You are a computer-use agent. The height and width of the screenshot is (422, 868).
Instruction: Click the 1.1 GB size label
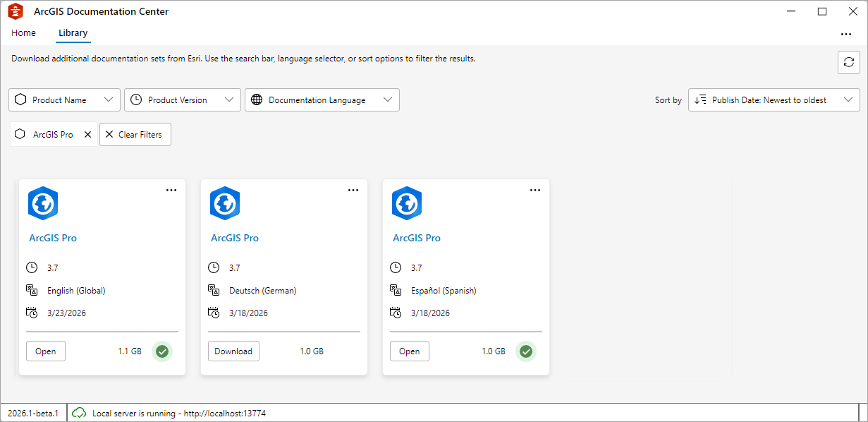130,351
